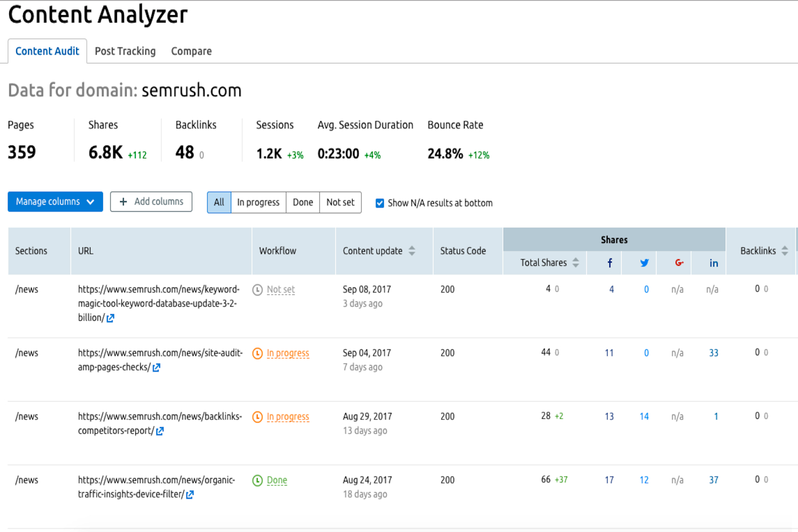Open external link icon for backlinks-competitors-report URL
Screen dimensions: 798x532
pyautogui.click(x=160, y=431)
